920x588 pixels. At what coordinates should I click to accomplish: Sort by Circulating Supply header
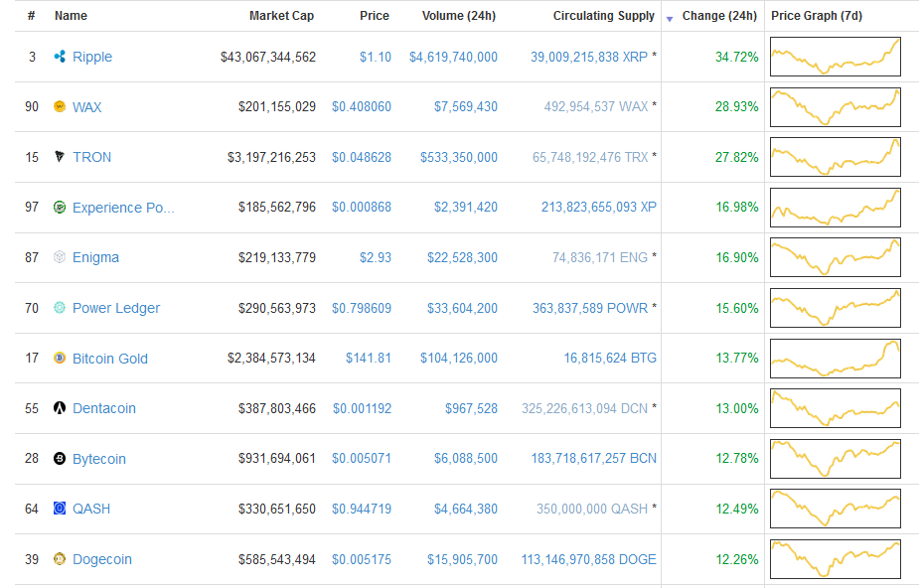604,16
